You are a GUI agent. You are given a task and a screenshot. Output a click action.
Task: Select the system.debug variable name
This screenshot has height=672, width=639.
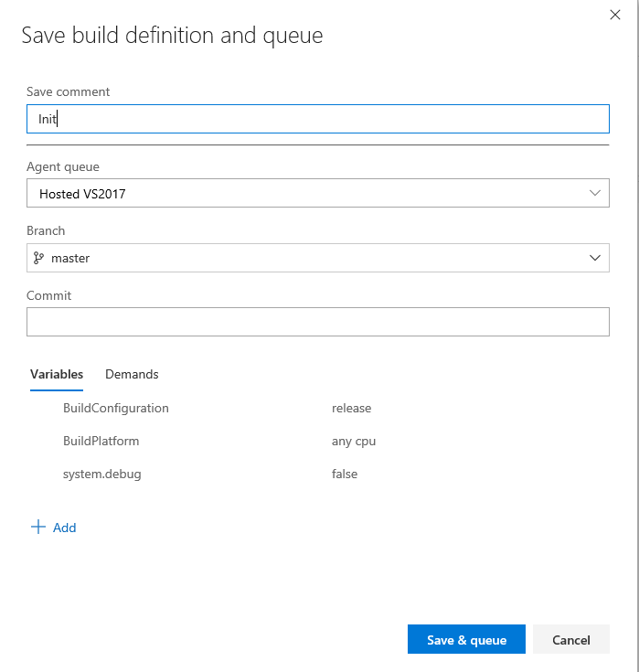pos(102,474)
